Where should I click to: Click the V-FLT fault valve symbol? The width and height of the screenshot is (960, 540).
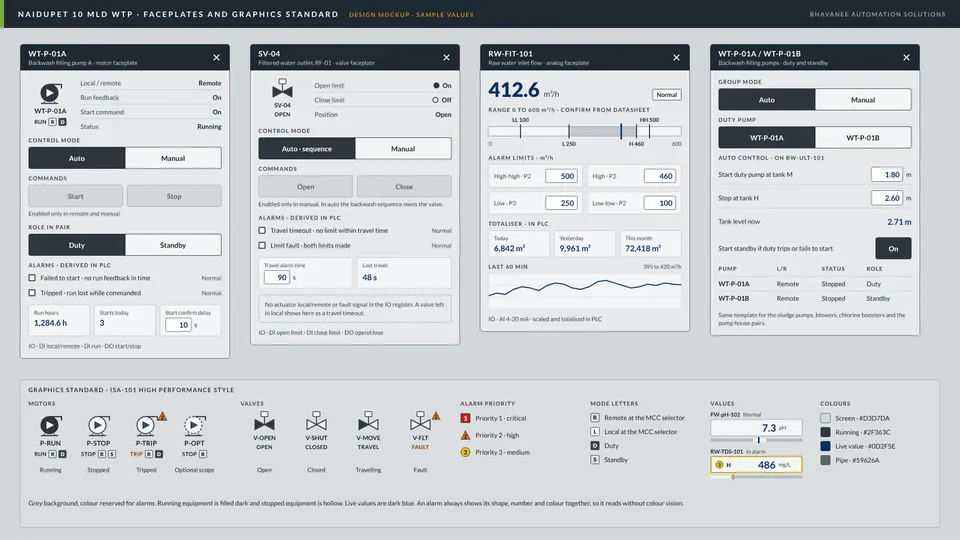pyautogui.click(x=420, y=421)
